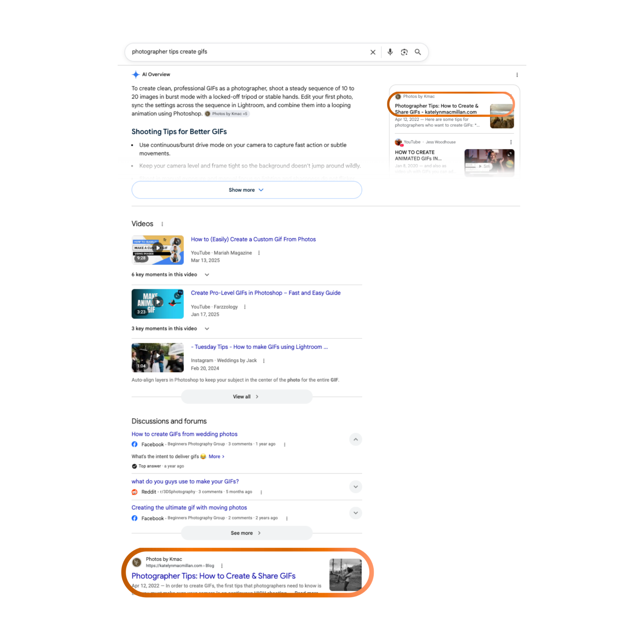Expand Creating the ultimate gif discussion

tap(356, 513)
